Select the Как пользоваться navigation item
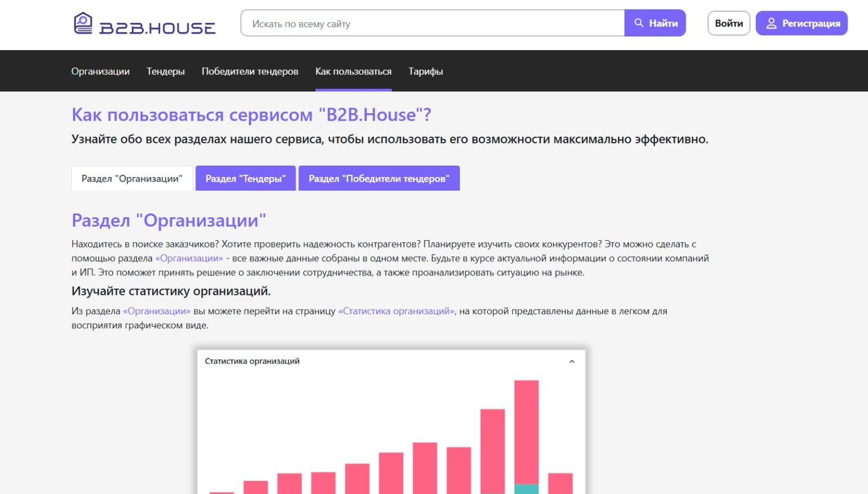This screenshot has width=868, height=494. click(x=353, y=71)
